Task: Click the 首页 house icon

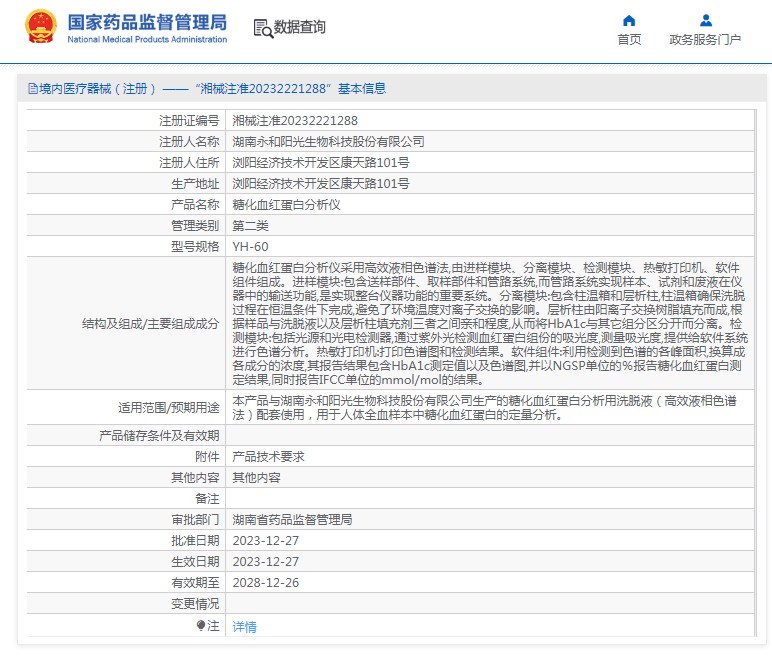Action: tap(629, 20)
